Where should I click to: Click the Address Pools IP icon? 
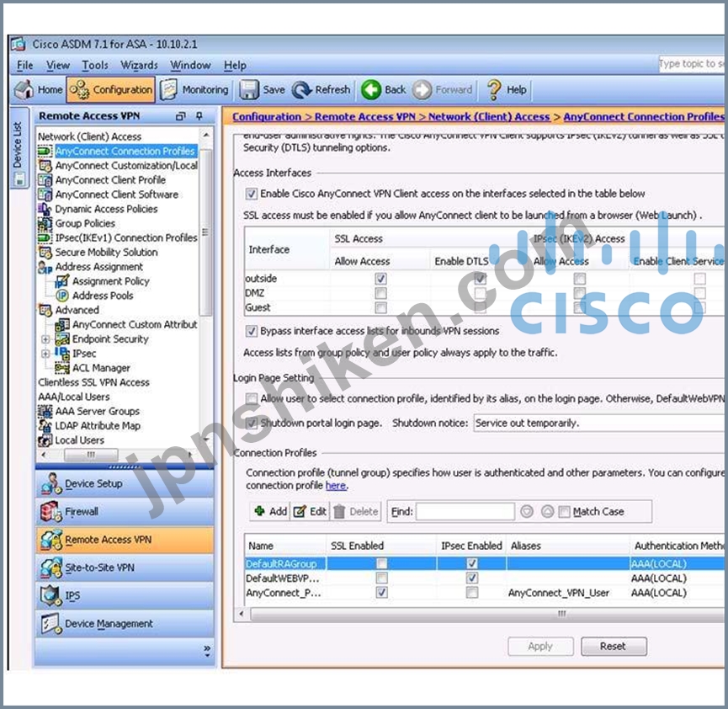point(61,296)
